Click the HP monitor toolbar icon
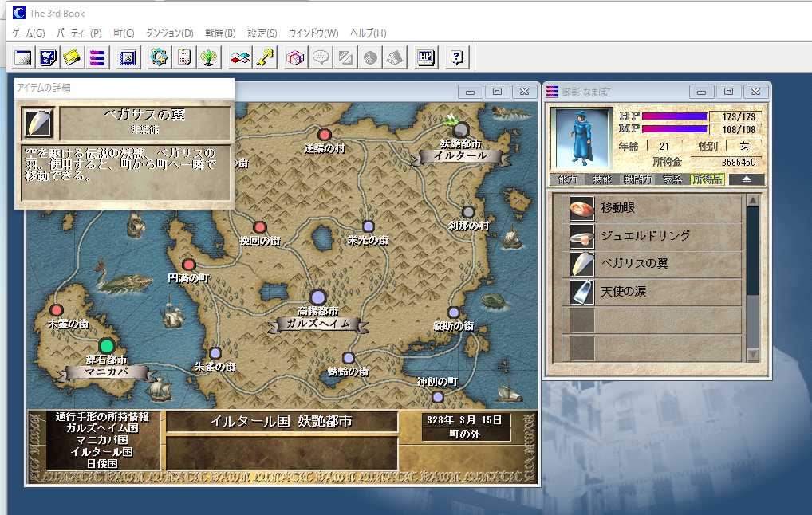Viewport: 812px width, 515px height. click(426, 57)
